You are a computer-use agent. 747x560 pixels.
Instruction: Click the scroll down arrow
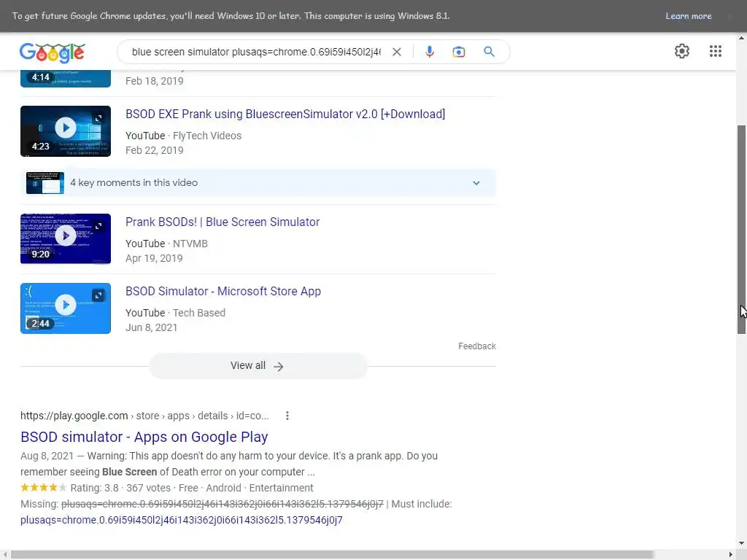[741, 542]
